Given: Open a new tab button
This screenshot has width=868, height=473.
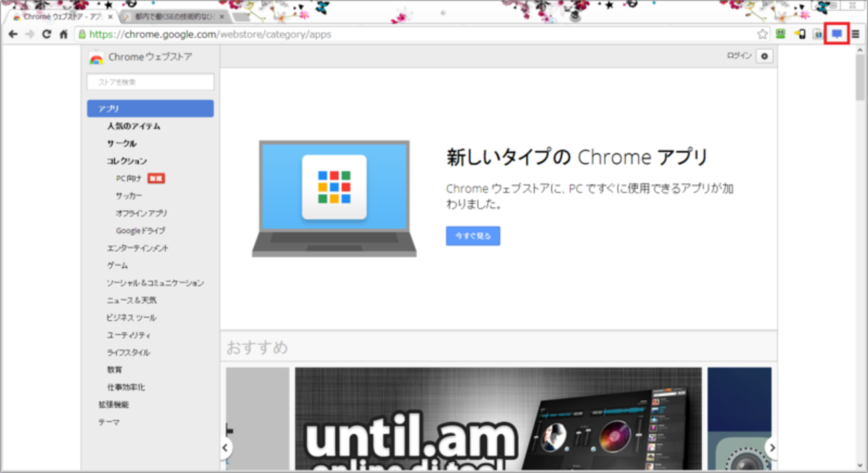Looking at the screenshot, I should coord(242,17).
